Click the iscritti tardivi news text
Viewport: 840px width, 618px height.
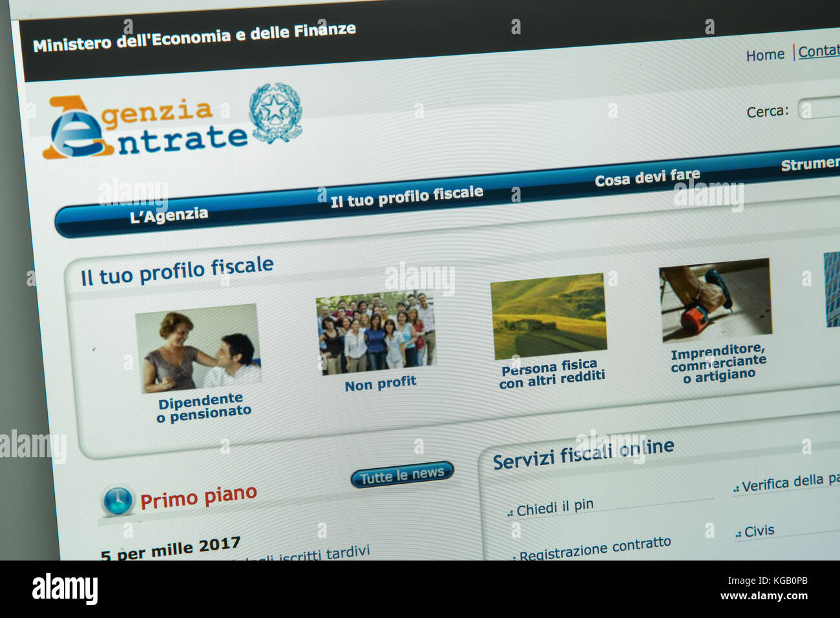(324, 553)
